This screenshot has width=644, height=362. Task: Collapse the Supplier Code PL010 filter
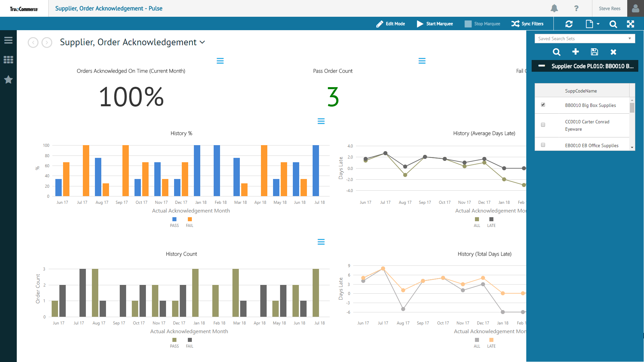[541, 66]
